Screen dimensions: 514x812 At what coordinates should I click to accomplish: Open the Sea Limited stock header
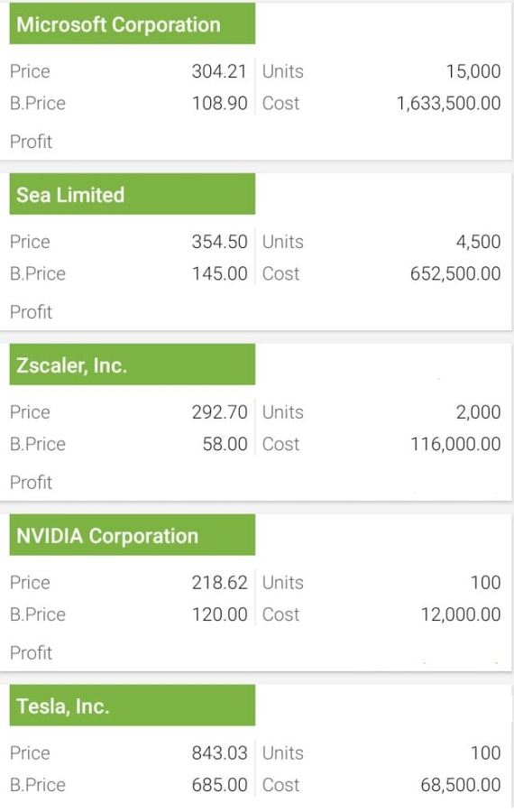tap(132, 194)
